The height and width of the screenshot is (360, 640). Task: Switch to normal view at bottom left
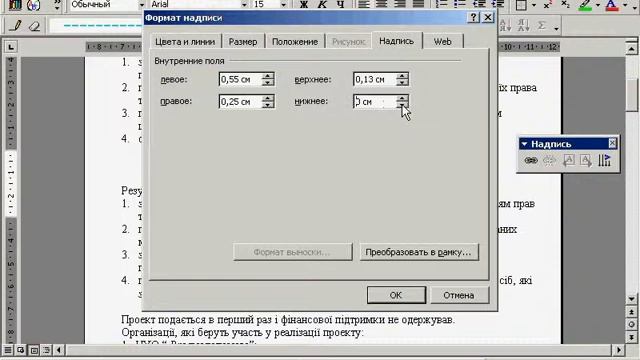point(8,350)
